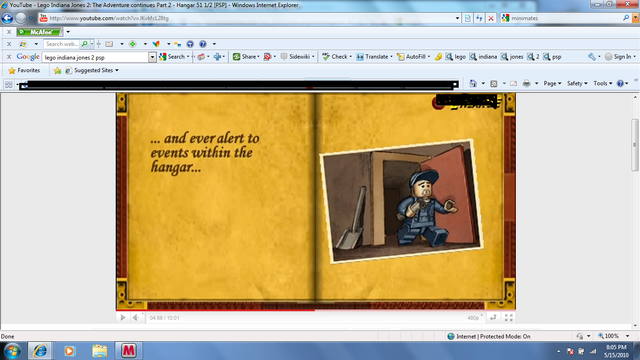Click the round blue help question-mark icon
Screen dimensions: 640x360
[x=203, y=44]
